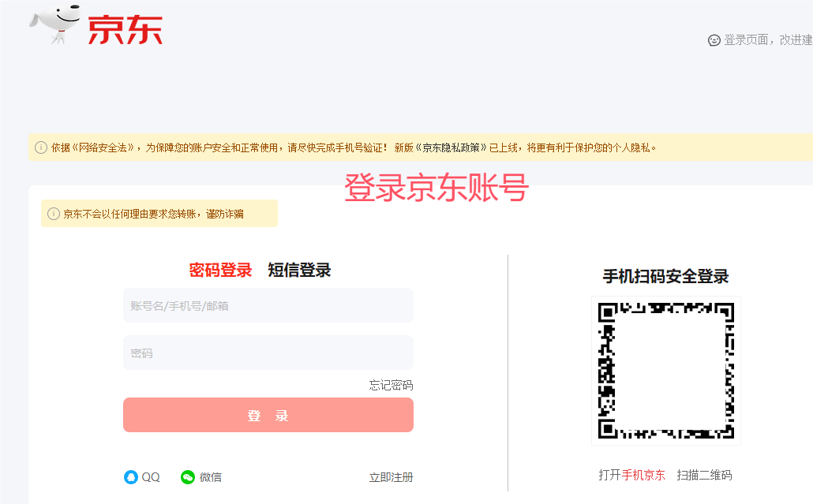
Task: Click the red 京东 logo text
Action: point(125,30)
